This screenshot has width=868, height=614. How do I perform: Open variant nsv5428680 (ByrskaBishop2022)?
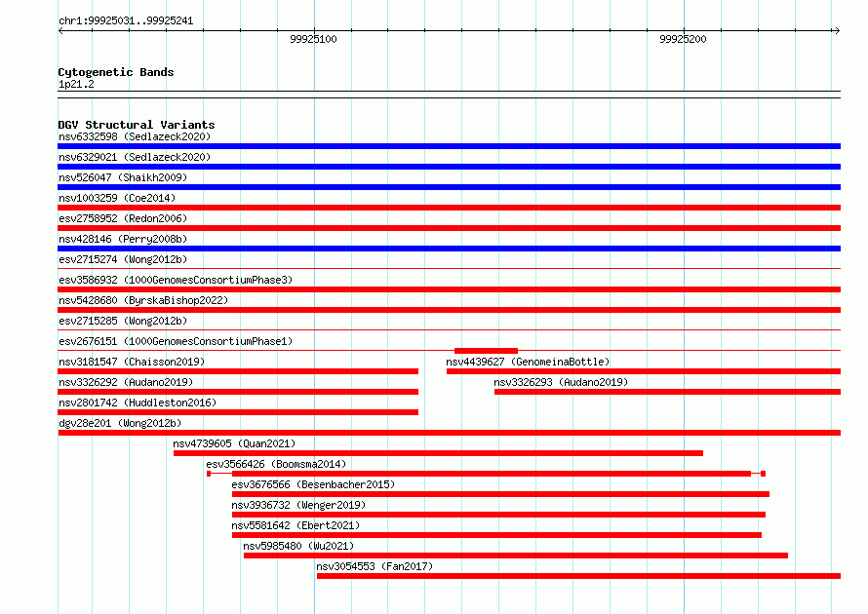click(x=143, y=300)
